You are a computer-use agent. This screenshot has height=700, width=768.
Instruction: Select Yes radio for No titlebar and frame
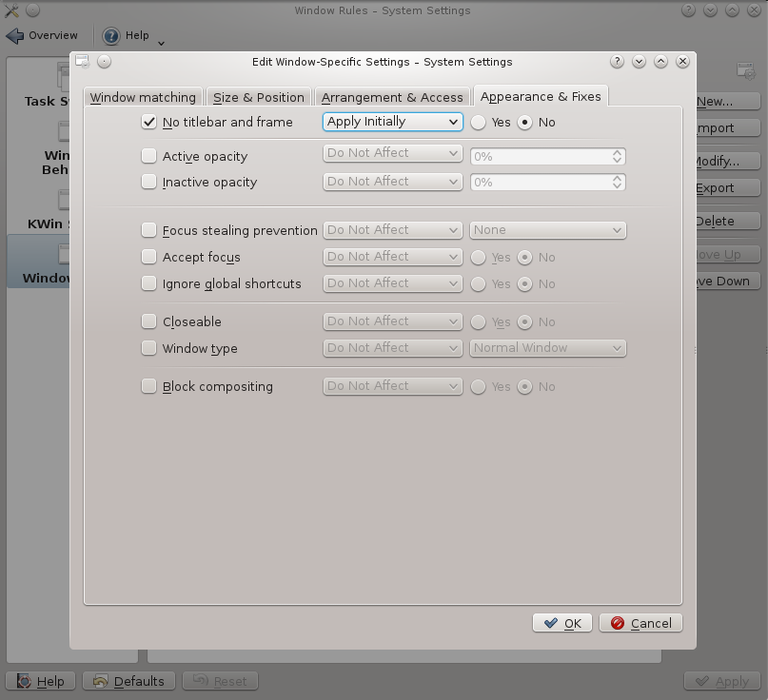479,122
